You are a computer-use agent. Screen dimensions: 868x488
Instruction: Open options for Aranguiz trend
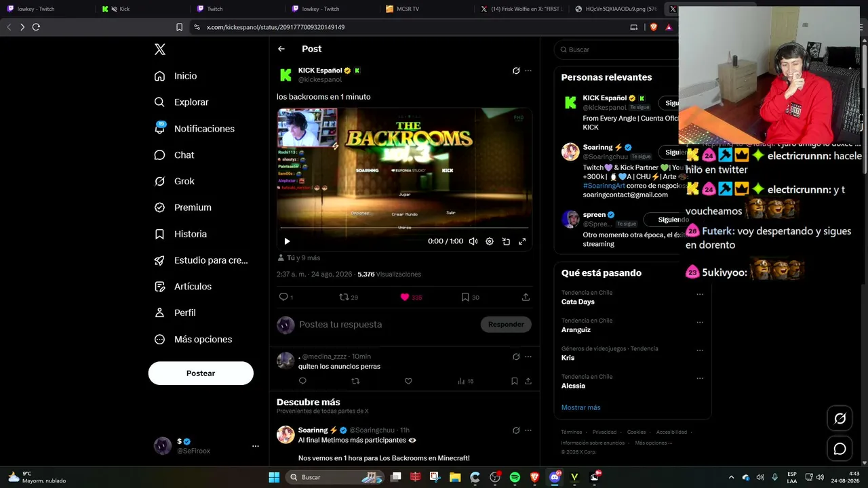coord(700,322)
